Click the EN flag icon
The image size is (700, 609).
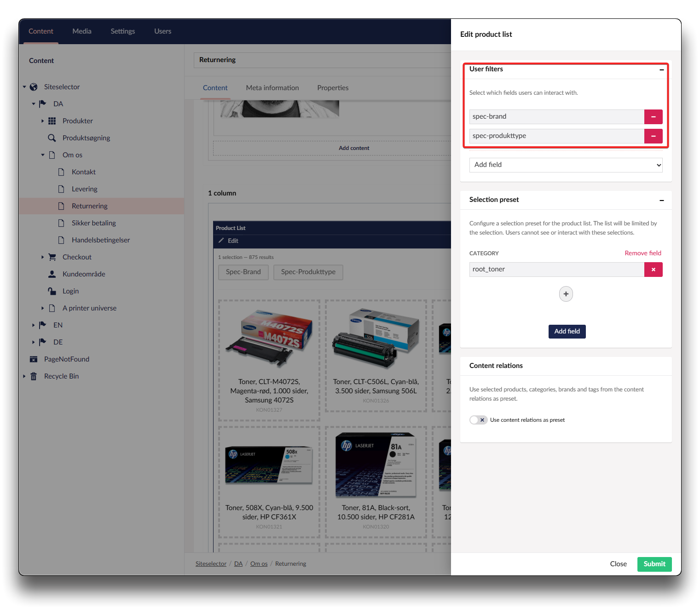pyautogui.click(x=43, y=325)
